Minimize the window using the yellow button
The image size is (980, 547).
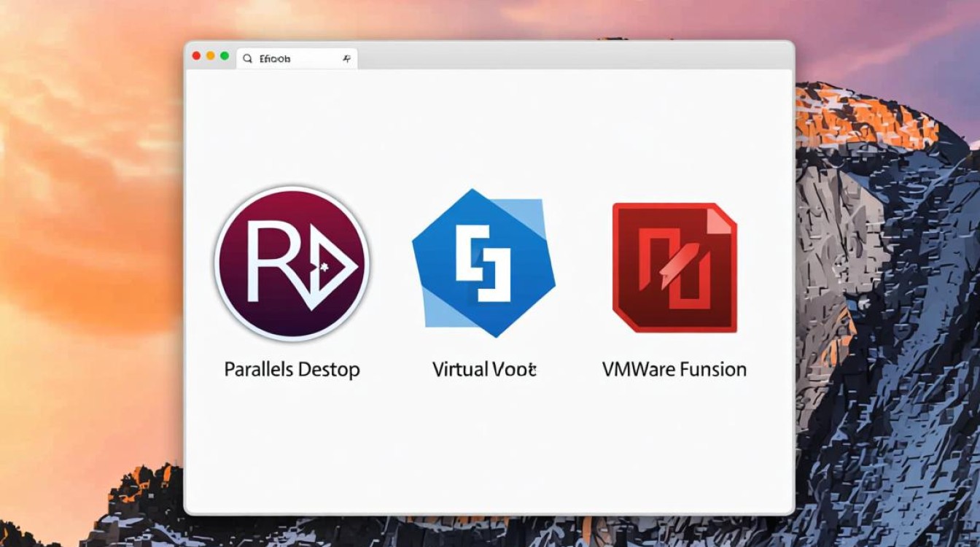(210, 55)
